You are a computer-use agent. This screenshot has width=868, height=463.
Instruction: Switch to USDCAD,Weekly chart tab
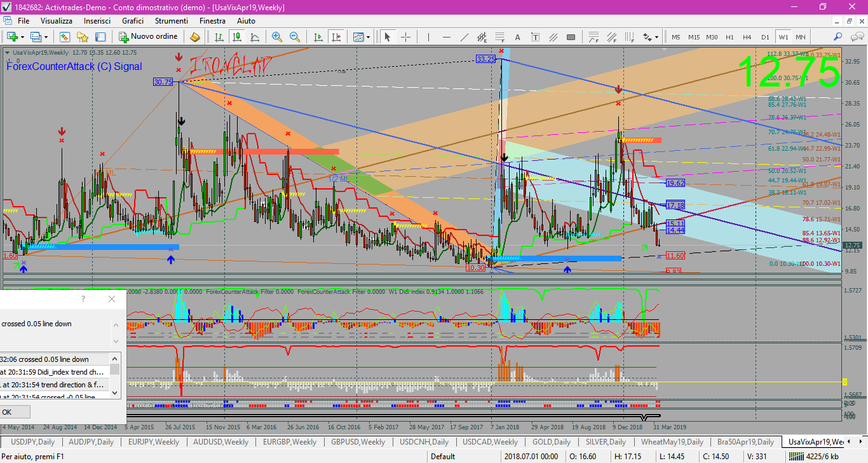tap(490, 442)
